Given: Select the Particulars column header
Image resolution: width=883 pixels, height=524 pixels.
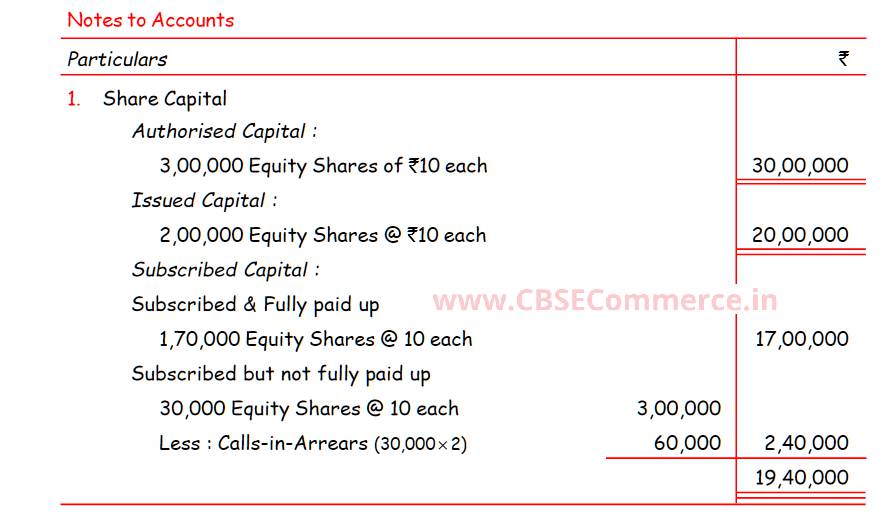Looking at the screenshot, I should tap(117, 59).
